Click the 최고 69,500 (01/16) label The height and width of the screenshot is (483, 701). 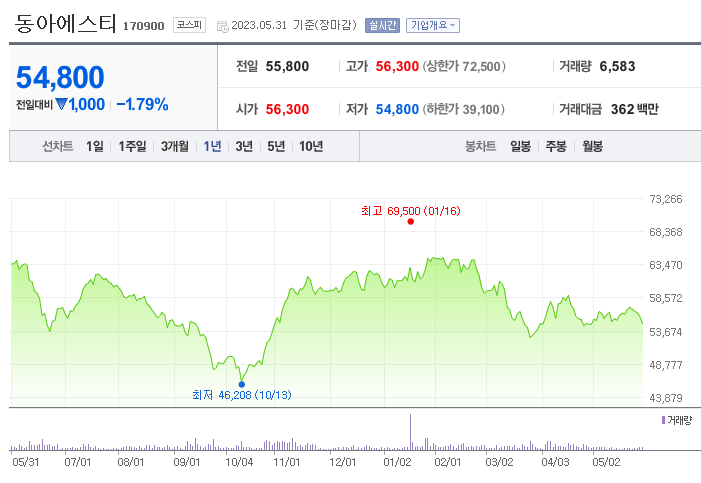pyautogui.click(x=411, y=211)
